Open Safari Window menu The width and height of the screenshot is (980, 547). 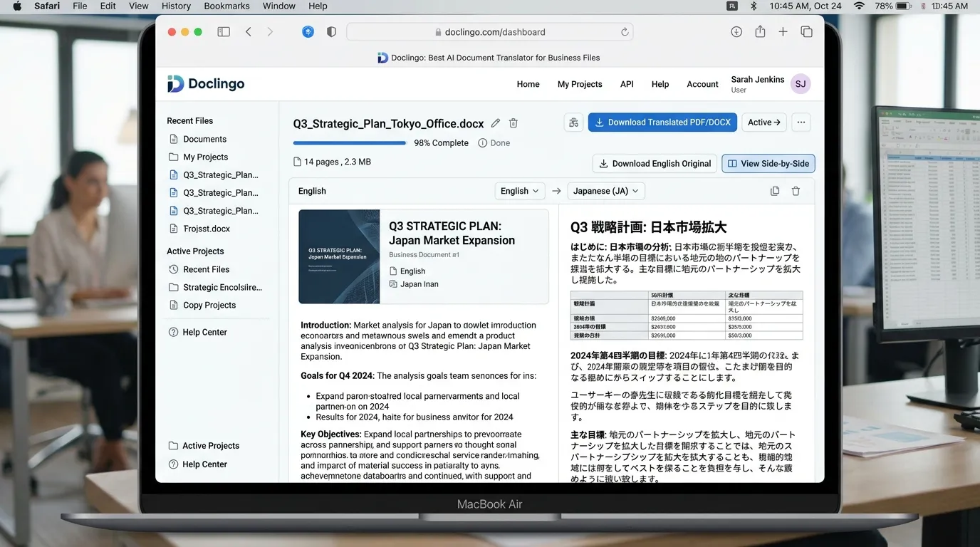279,6
